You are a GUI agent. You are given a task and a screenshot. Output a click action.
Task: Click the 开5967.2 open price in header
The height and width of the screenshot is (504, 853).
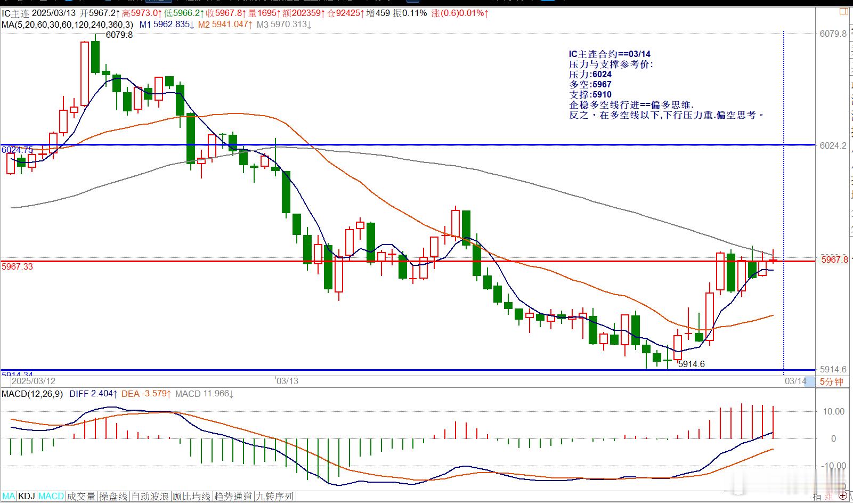point(99,13)
